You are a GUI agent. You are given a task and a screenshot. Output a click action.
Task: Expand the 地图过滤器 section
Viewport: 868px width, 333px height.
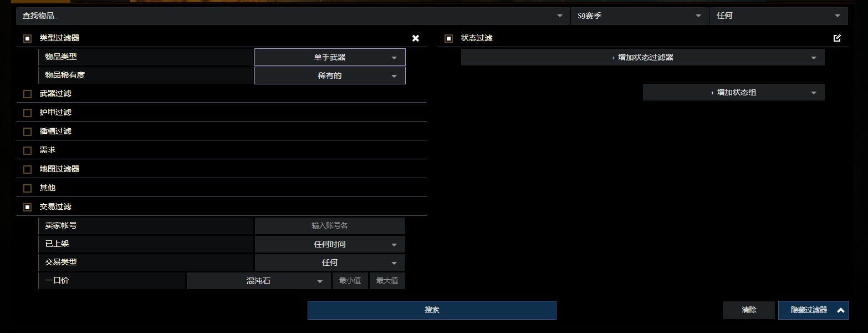click(59, 169)
